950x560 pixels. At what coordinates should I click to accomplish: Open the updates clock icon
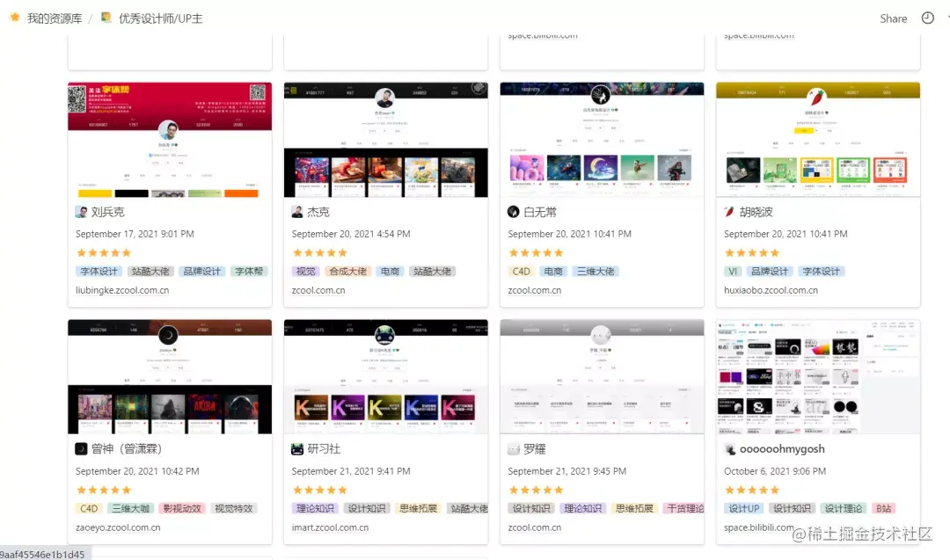[927, 18]
